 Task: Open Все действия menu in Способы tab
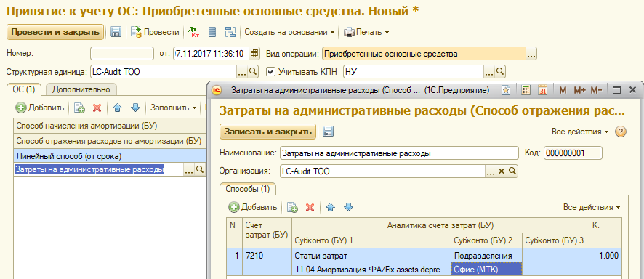point(592,207)
